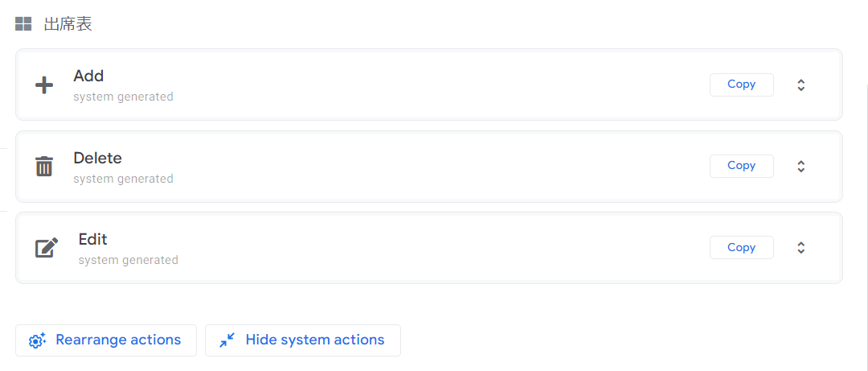
Task: Select the 出席表 table heading
Action: click(68, 24)
